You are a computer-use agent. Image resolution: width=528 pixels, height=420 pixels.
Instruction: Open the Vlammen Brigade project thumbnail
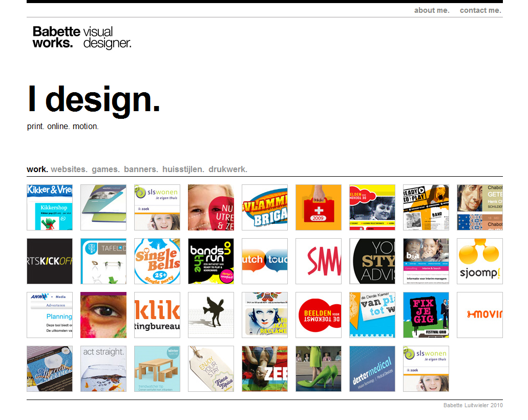[x=265, y=207]
